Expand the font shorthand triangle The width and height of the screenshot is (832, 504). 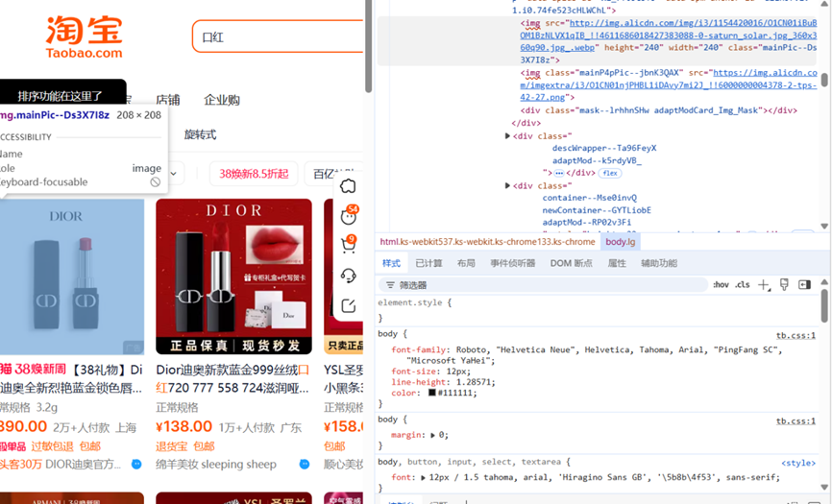pos(423,477)
